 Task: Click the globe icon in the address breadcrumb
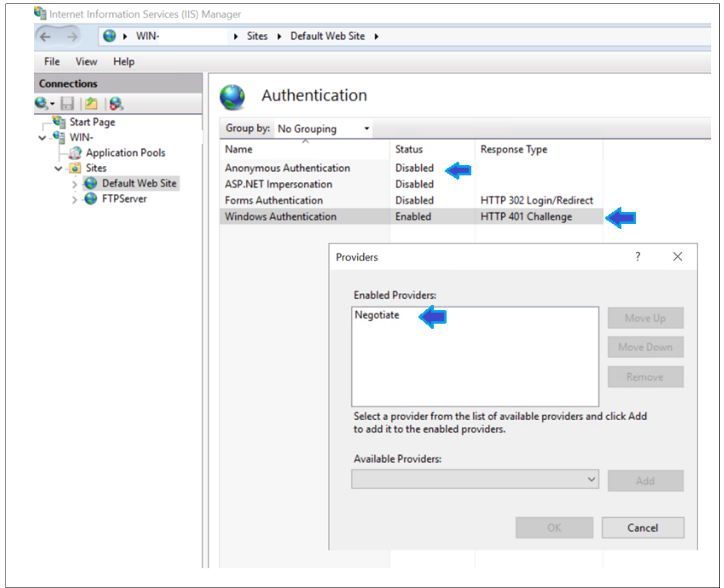coord(108,36)
